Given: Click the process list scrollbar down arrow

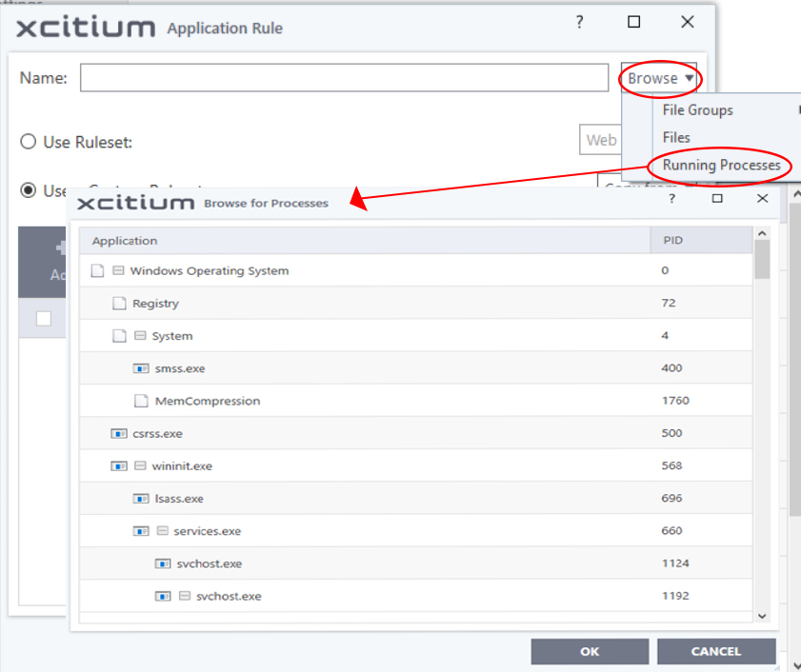Looking at the screenshot, I should pyautogui.click(x=762, y=616).
